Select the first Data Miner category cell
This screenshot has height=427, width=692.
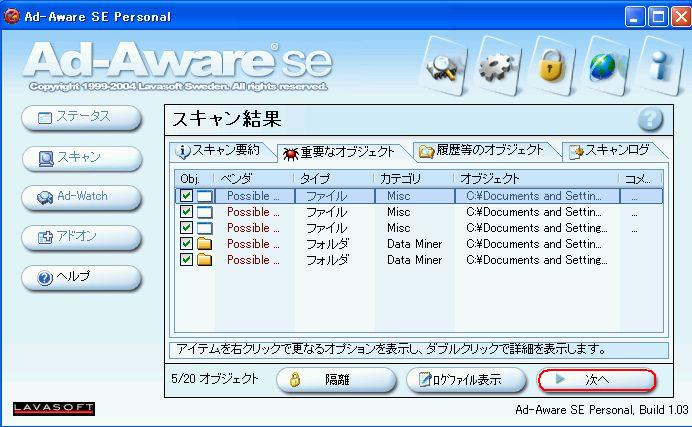(x=414, y=244)
